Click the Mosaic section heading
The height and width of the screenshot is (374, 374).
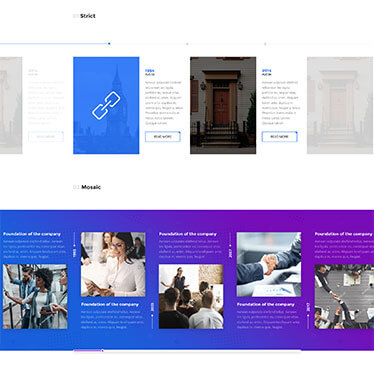(91, 187)
